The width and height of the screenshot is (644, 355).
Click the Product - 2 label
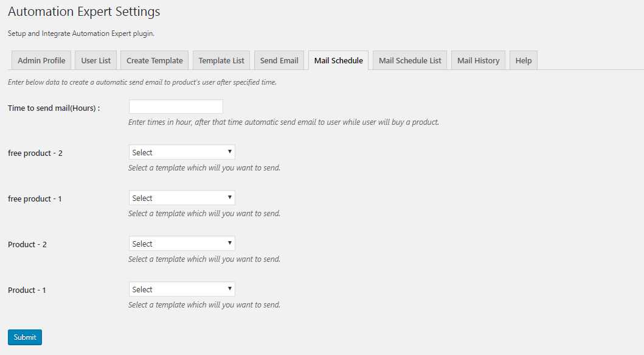coord(27,244)
